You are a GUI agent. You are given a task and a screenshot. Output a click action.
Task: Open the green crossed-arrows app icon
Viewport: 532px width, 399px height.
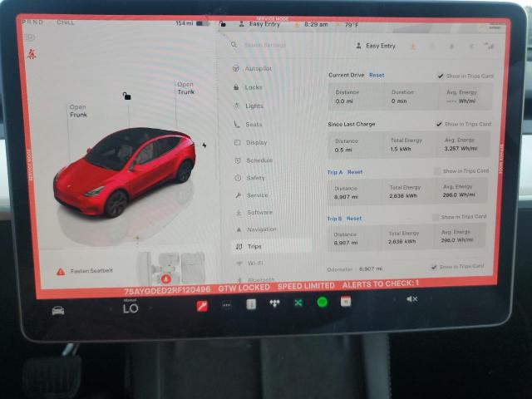coord(298,303)
